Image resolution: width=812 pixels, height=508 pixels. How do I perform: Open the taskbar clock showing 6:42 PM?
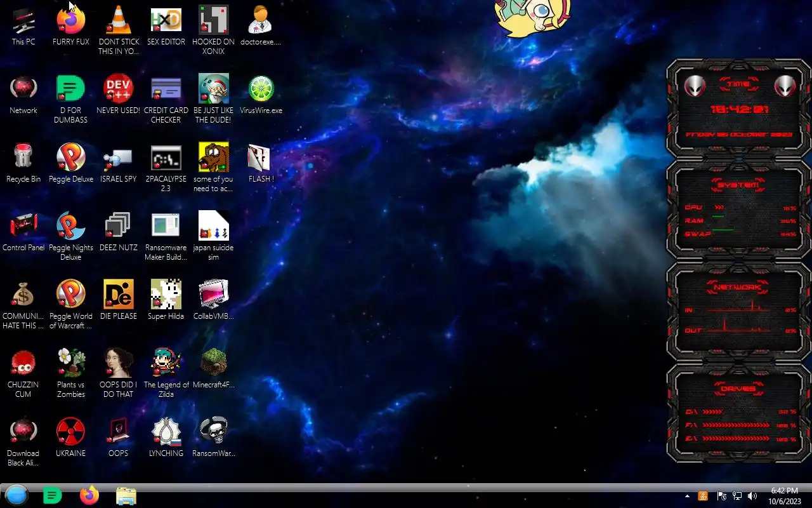click(x=784, y=496)
